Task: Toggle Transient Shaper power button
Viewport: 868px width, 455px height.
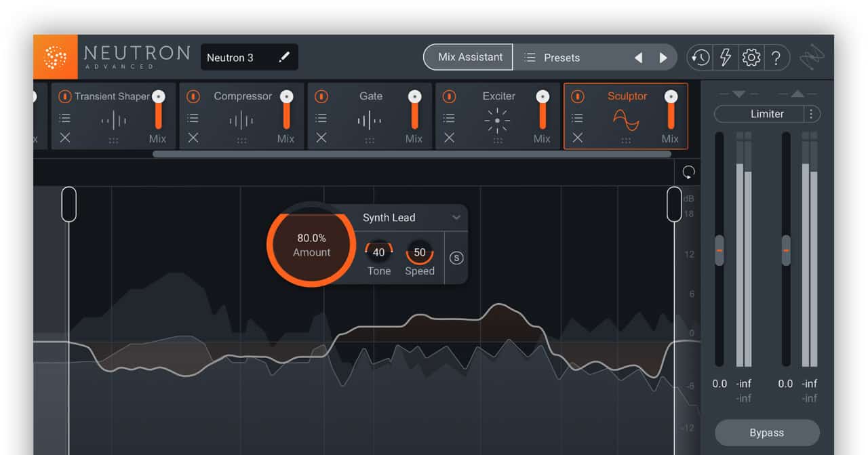Action: coord(65,96)
